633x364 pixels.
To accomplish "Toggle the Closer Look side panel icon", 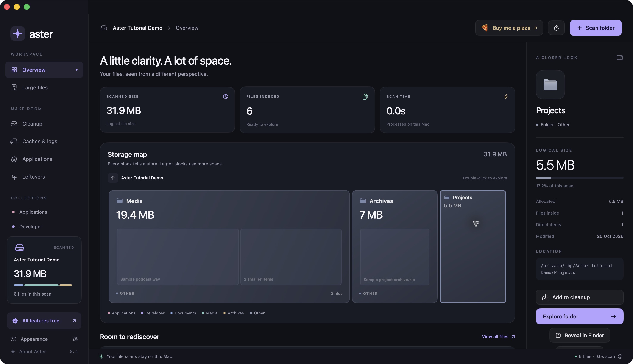I will (x=619, y=58).
